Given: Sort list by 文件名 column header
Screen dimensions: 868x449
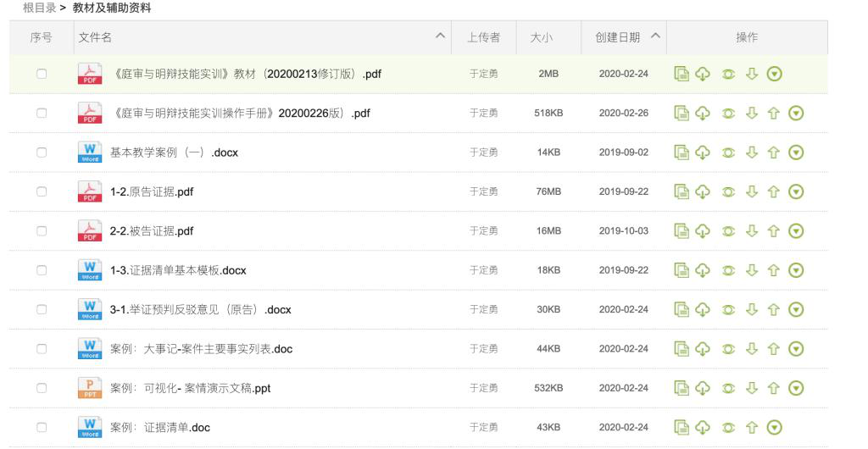Looking at the screenshot, I should [95, 37].
